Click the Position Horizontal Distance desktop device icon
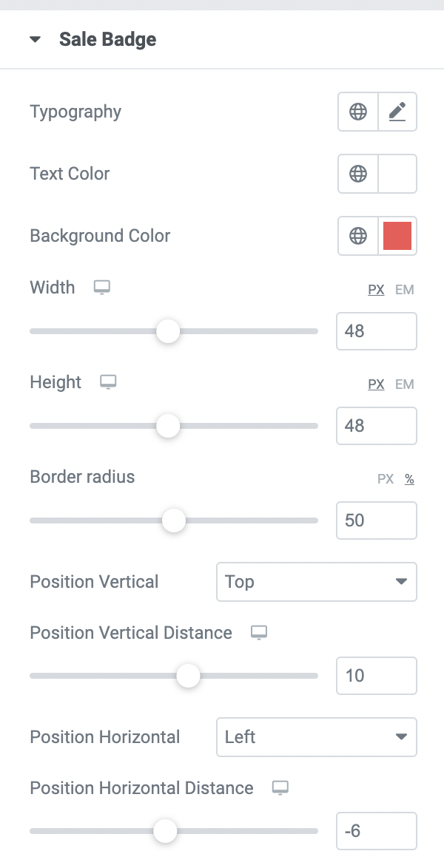Image resolution: width=444 pixels, height=868 pixels. (280, 787)
